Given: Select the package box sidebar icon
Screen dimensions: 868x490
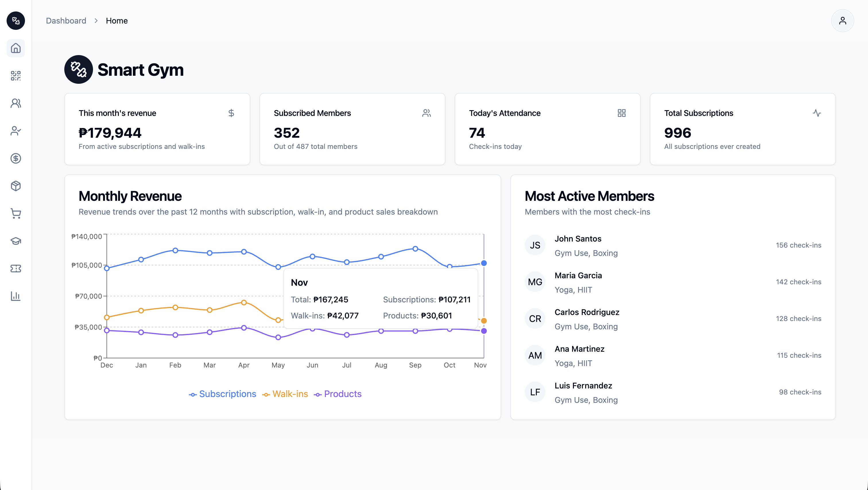Looking at the screenshot, I should pyautogui.click(x=15, y=186).
